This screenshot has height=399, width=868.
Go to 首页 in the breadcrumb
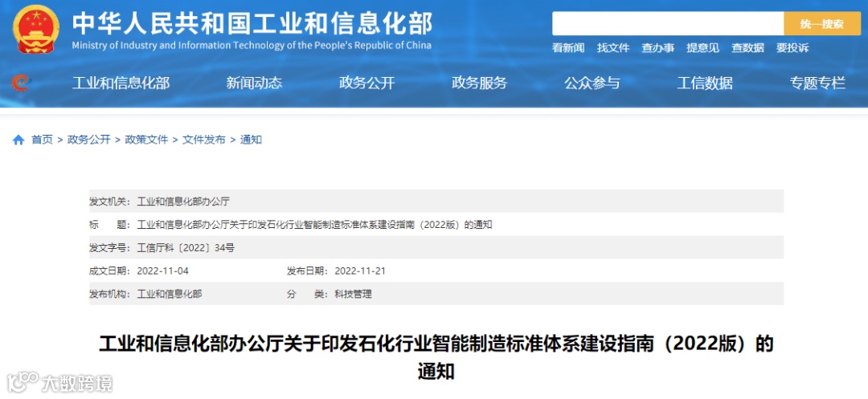(x=42, y=140)
